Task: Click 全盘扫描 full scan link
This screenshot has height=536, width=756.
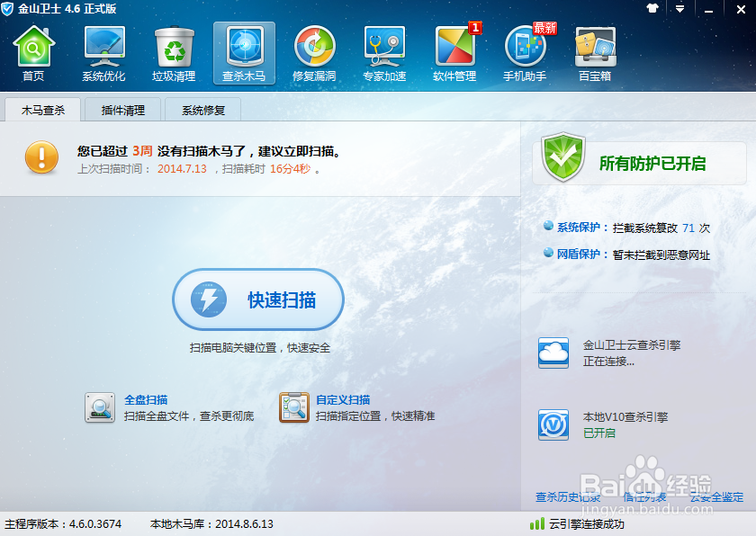Action: point(146,399)
